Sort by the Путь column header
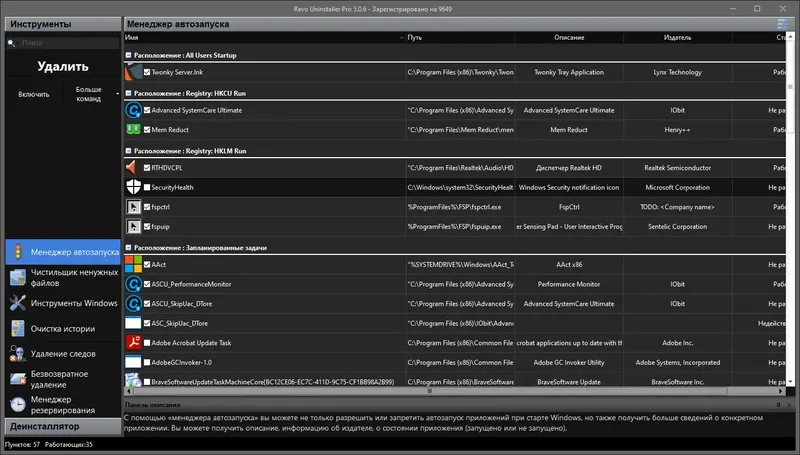This screenshot has width=800, height=455. [460, 37]
